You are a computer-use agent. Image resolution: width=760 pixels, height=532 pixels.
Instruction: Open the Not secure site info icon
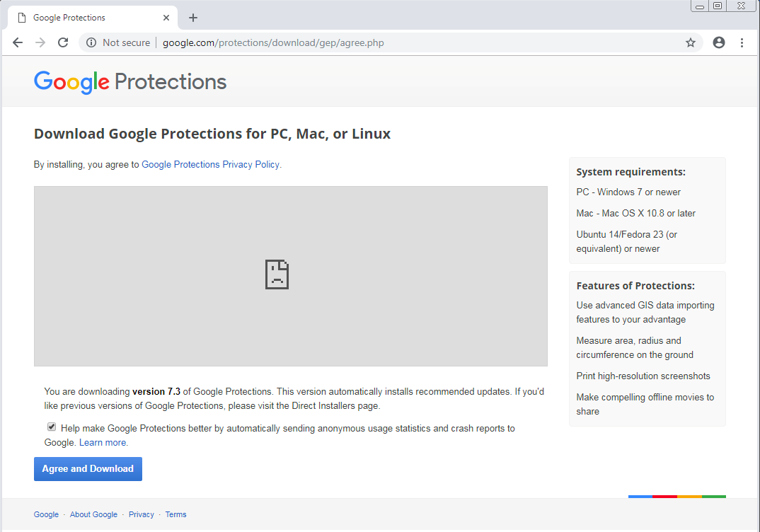91,42
